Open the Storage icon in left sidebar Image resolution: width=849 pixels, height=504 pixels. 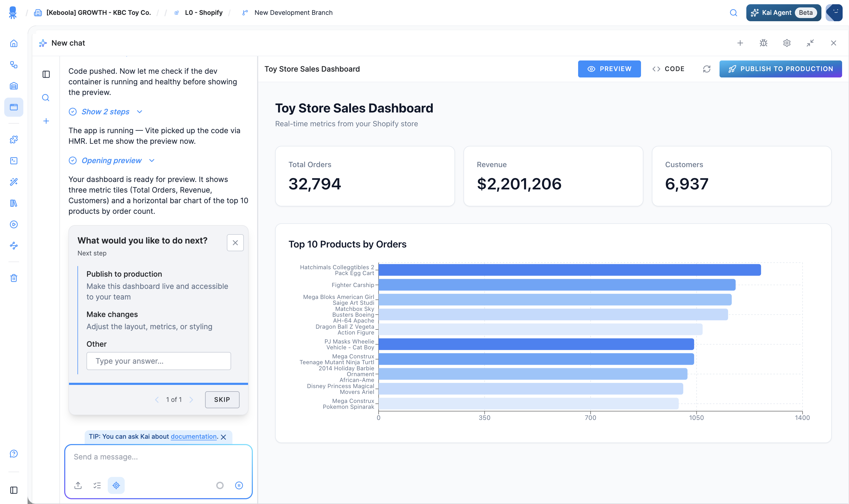point(14,86)
